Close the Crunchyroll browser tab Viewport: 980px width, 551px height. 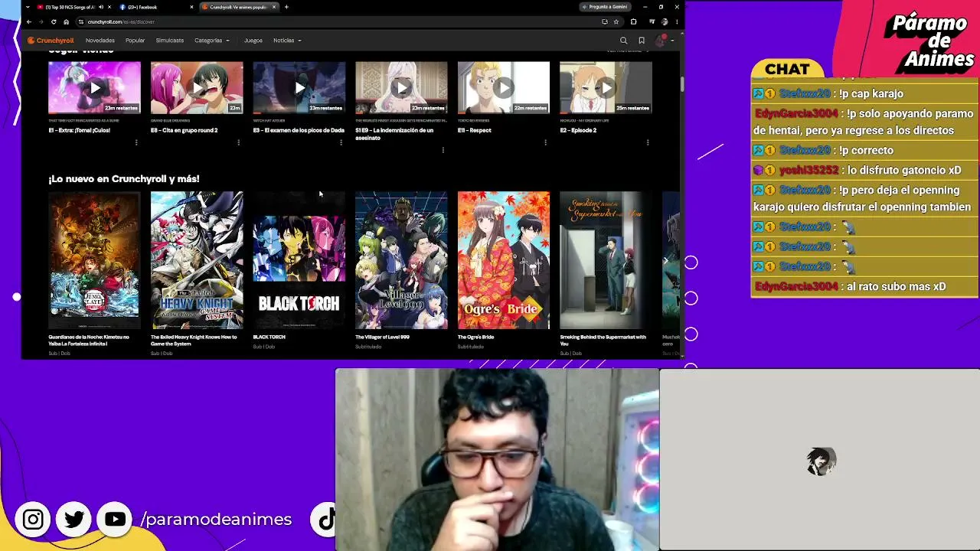274,7
